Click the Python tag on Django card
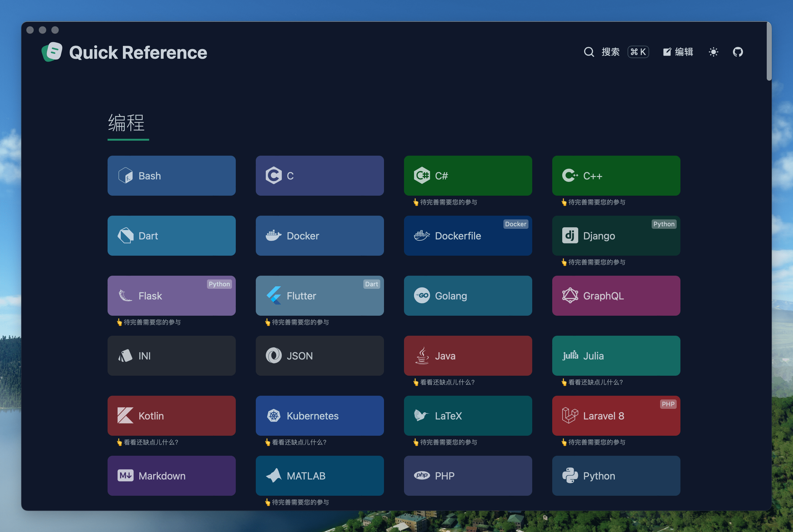The image size is (793, 532). [x=664, y=224]
